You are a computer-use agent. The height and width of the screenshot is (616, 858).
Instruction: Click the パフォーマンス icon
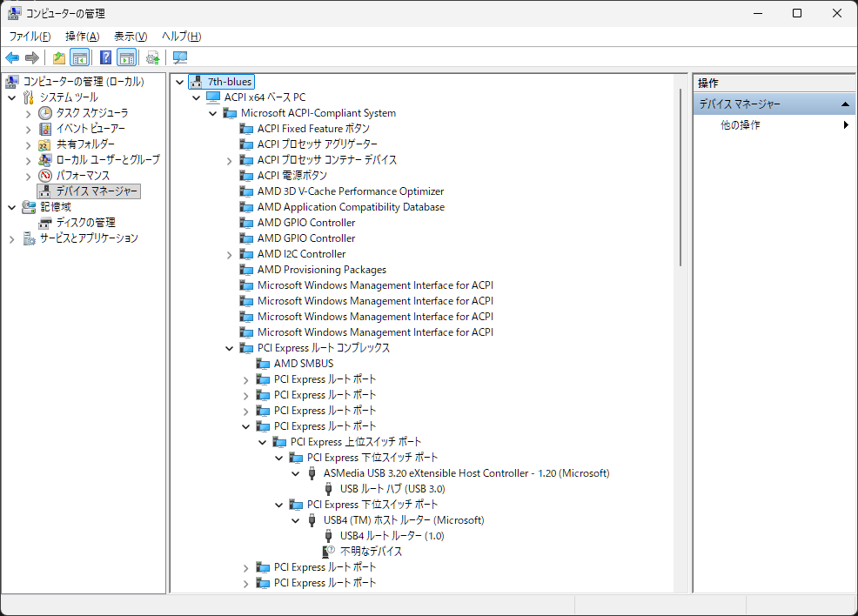(45, 176)
